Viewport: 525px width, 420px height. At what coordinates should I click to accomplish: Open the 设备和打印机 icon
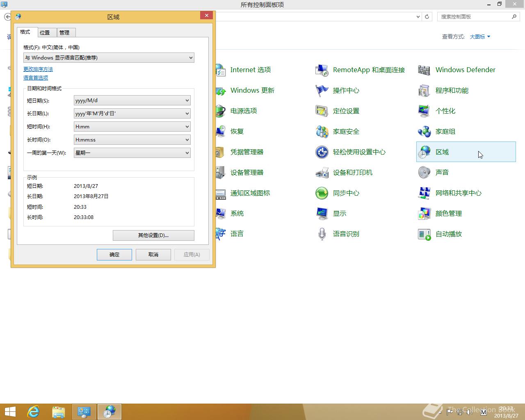pyautogui.click(x=322, y=172)
